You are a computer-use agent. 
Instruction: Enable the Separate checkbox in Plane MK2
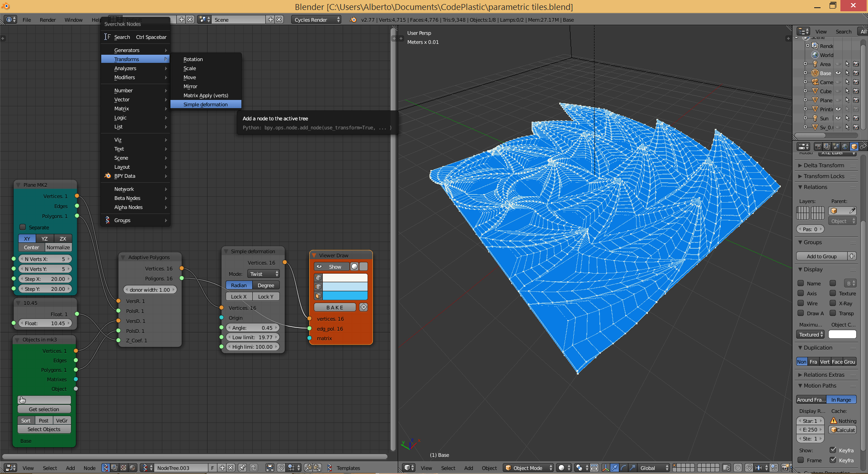tap(23, 227)
